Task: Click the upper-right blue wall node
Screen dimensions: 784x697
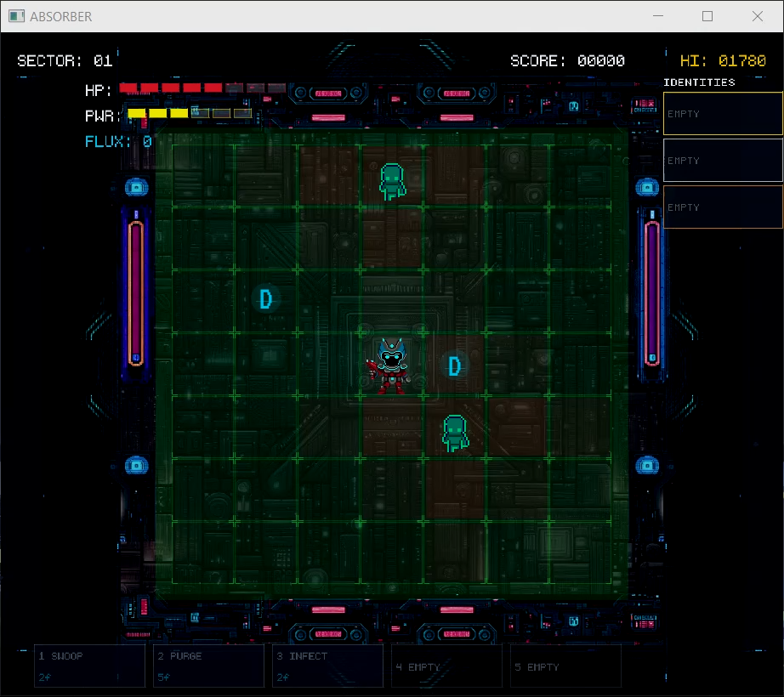Action: pyautogui.click(x=647, y=187)
